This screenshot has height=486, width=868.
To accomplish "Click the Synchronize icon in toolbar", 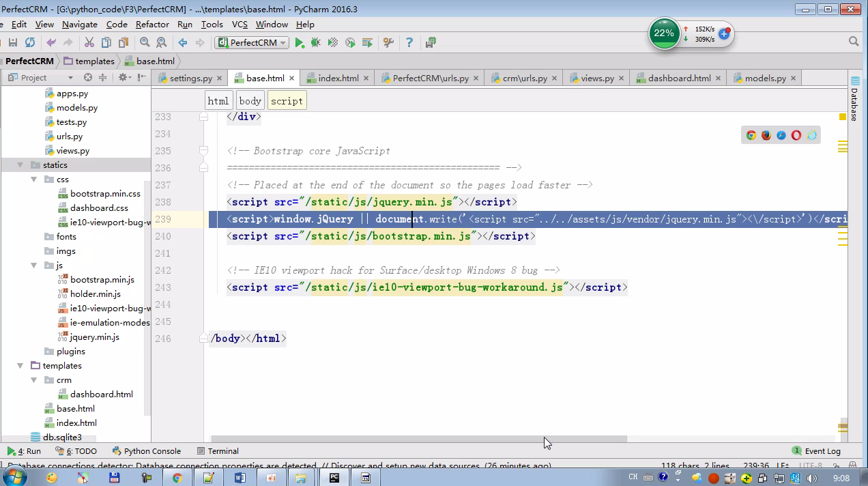I will pyautogui.click(x=29, y=42).
